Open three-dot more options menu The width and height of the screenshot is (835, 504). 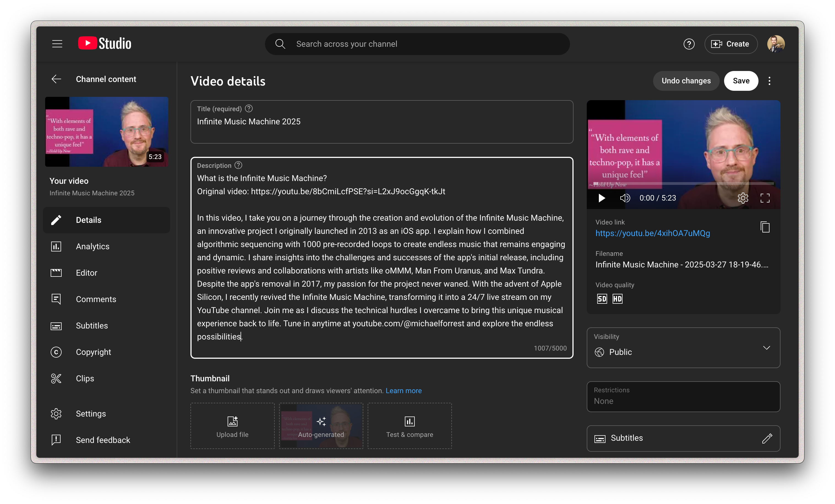(x=769, y=81)
